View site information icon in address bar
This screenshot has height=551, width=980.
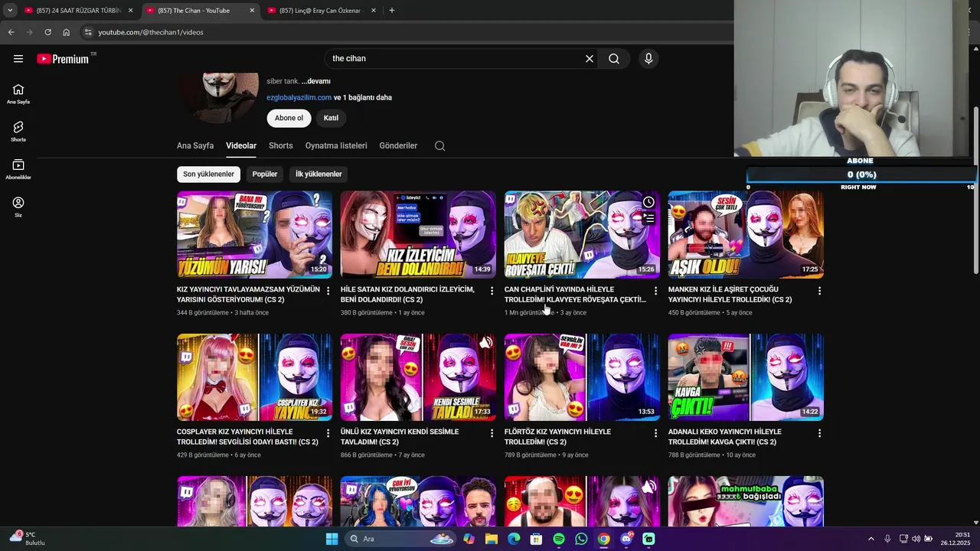(88, 32)
